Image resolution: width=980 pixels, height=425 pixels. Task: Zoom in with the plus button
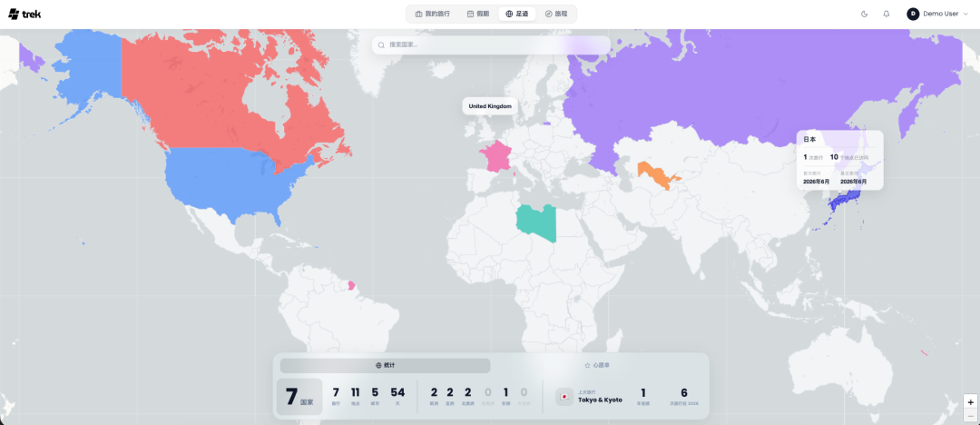click(x=970, y=401)
